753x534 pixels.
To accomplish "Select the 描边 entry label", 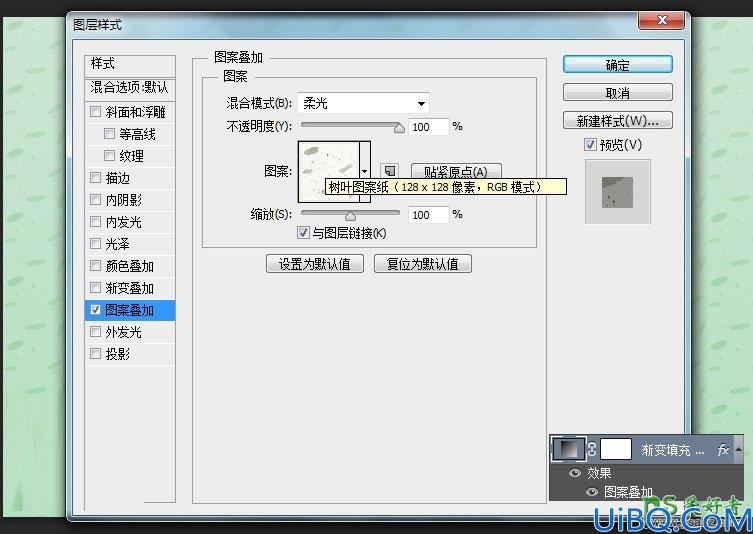I will pos(118,178).
